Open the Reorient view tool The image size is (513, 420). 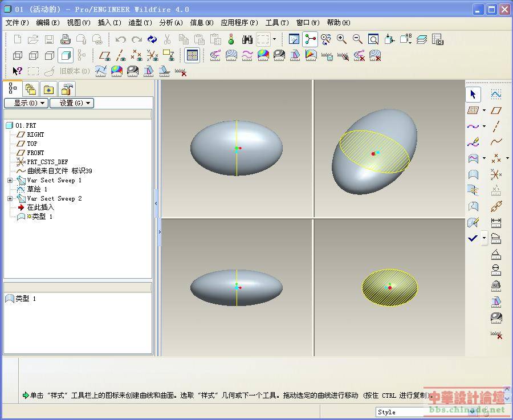click(389, 39)
